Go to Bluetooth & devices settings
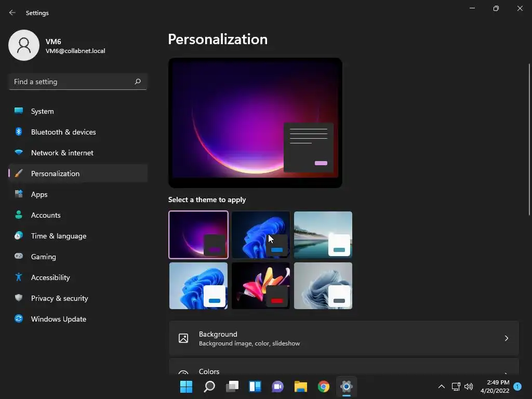 pos(78,131)
